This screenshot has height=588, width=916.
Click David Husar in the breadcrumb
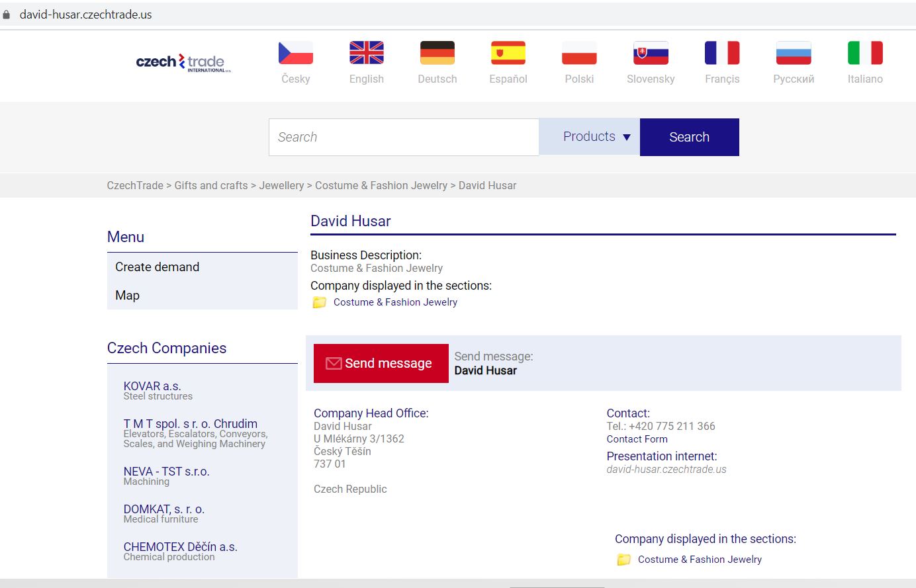(x=488, y=185)
